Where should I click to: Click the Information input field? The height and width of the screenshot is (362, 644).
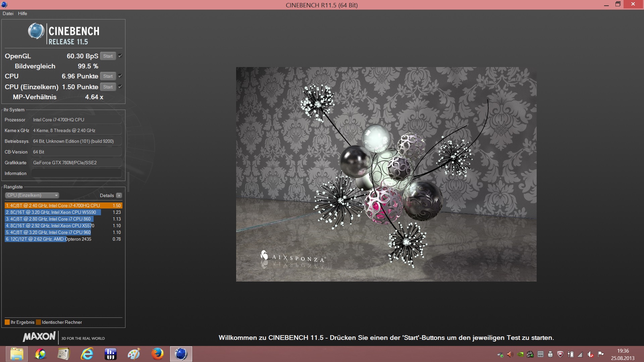76,173
